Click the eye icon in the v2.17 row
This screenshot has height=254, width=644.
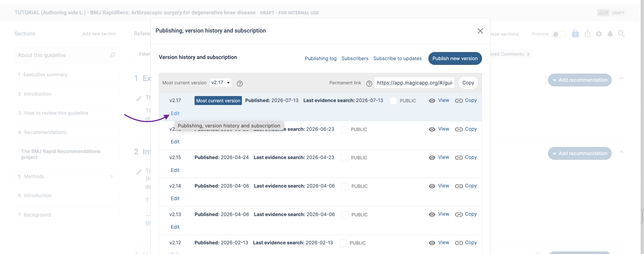click(x=432, y=101)
